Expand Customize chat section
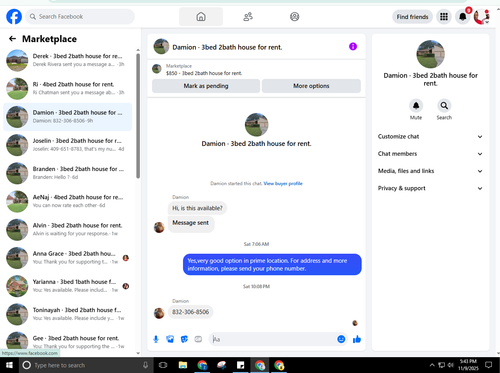This screenshot has width=500, height=373. coord(430,137)
